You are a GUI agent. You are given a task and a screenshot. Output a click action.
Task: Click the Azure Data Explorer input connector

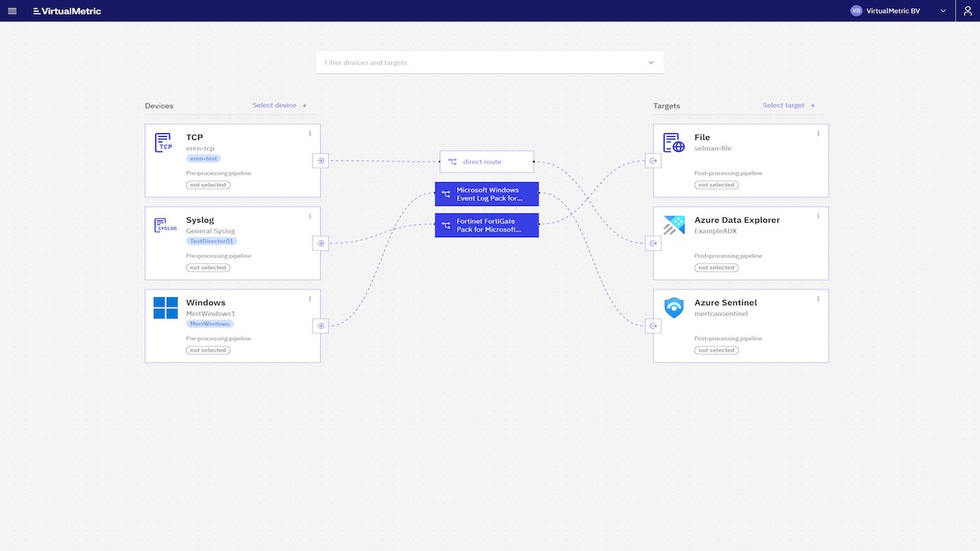653,243
